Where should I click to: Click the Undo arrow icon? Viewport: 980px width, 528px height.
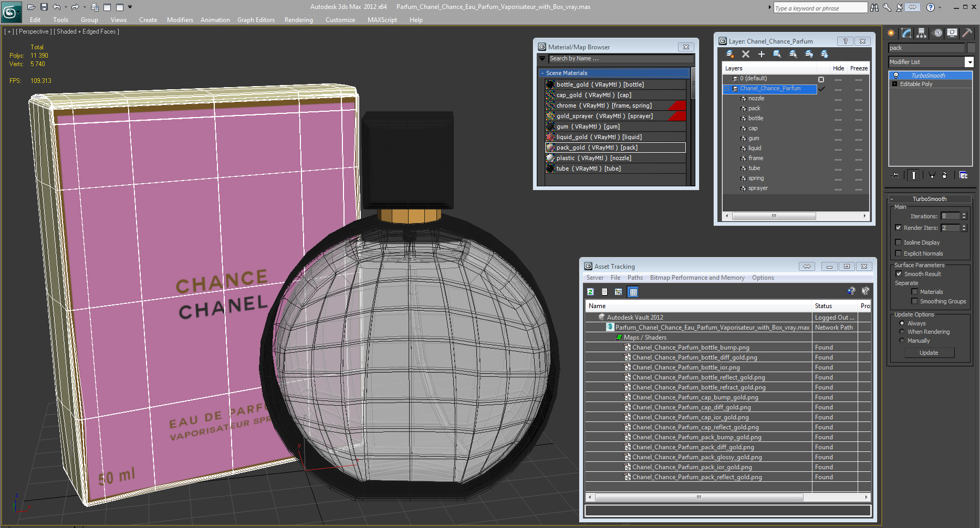tap(56, 7)
